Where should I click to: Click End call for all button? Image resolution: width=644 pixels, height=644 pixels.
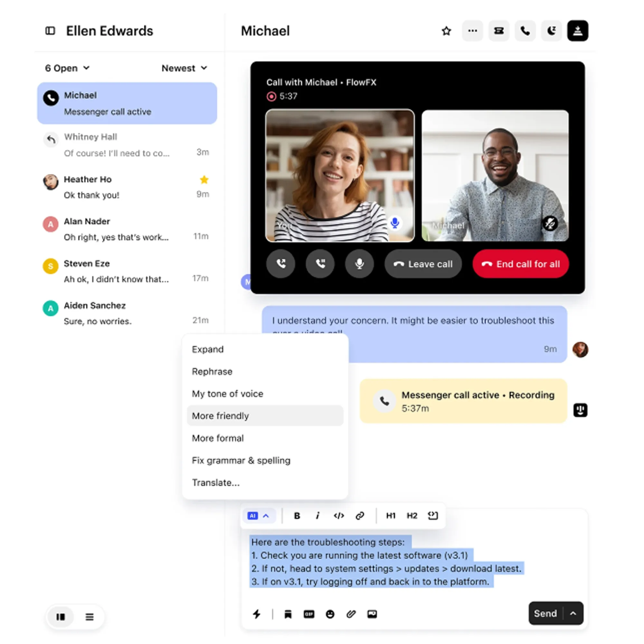coord(521,264)
